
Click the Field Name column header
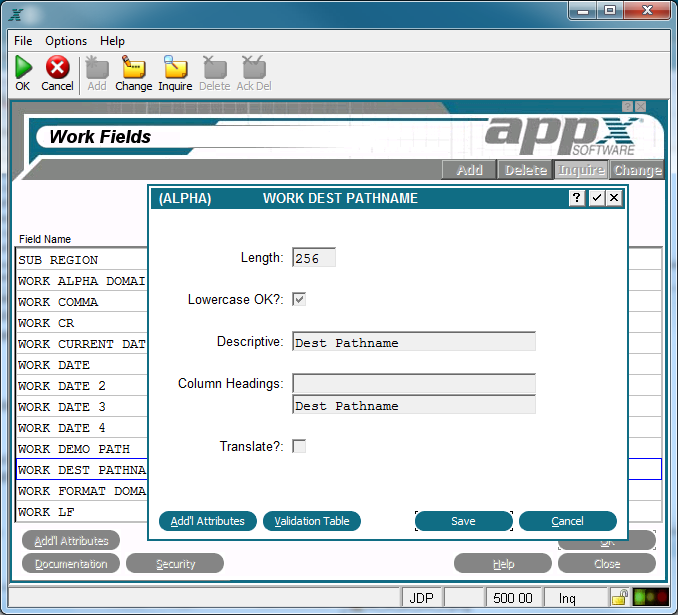(x=45, y=239)
